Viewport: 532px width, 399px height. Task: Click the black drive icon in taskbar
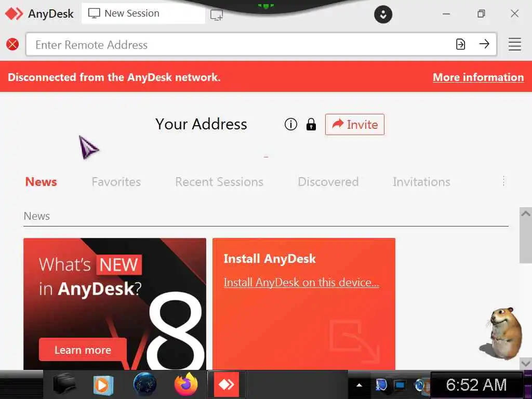[x=64, y=385]
